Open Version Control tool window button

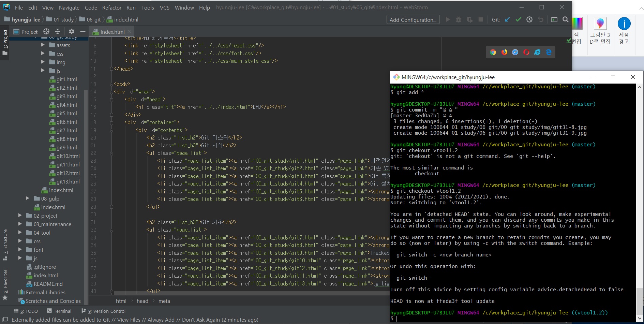(104, 311)
